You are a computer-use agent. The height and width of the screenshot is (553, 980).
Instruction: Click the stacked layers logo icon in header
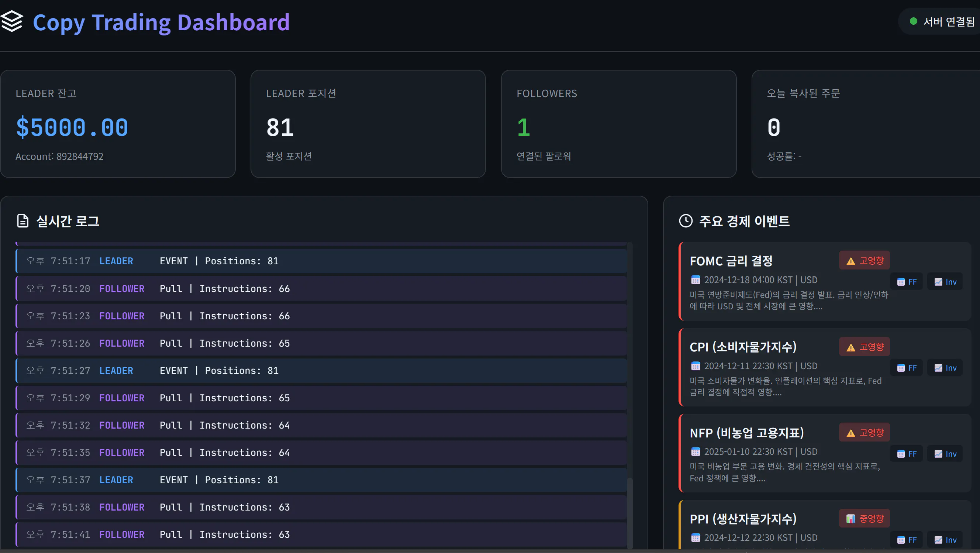12,22
